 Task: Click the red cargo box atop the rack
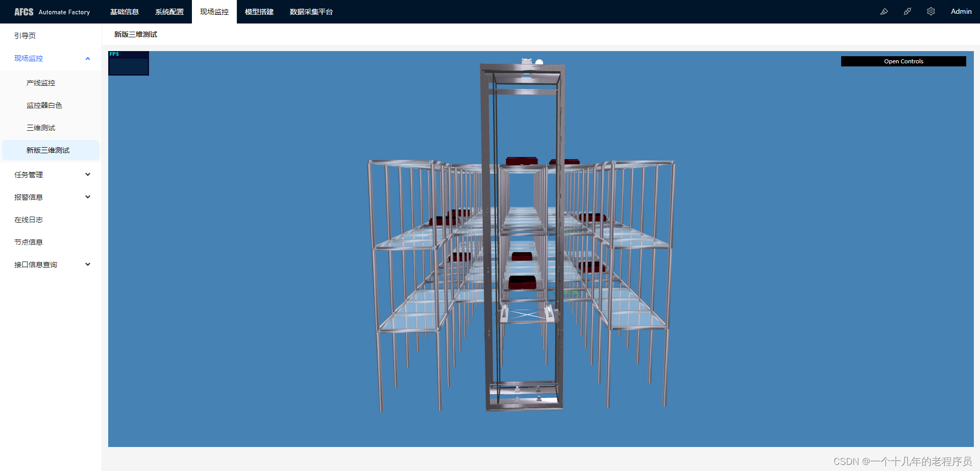pyautogui.click(x=522, y=161)
